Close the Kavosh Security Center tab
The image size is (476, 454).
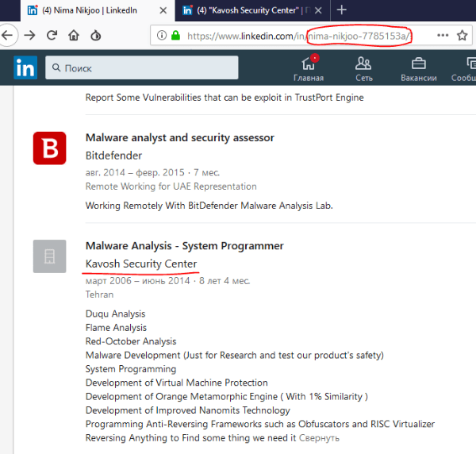click(318, 10)
